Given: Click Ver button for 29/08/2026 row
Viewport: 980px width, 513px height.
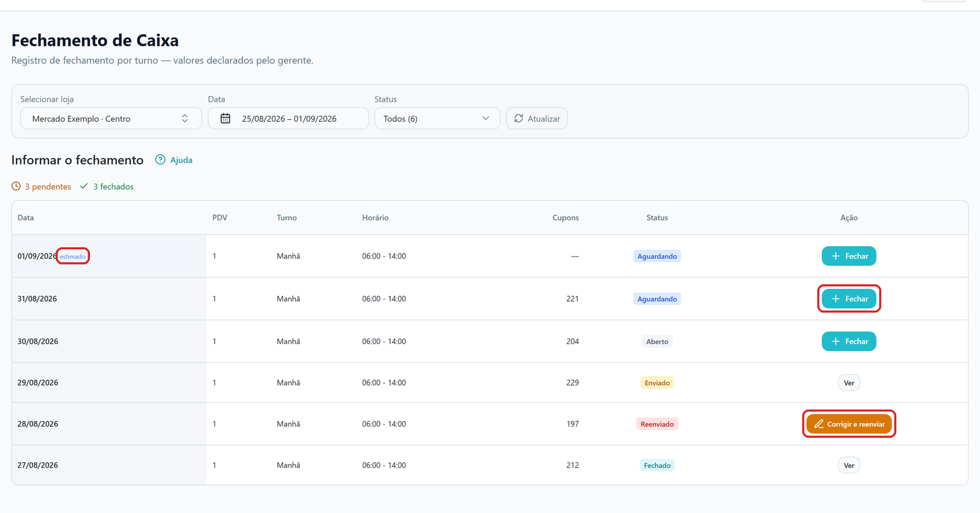Looking at the screenshot, I should click(849, 383).
